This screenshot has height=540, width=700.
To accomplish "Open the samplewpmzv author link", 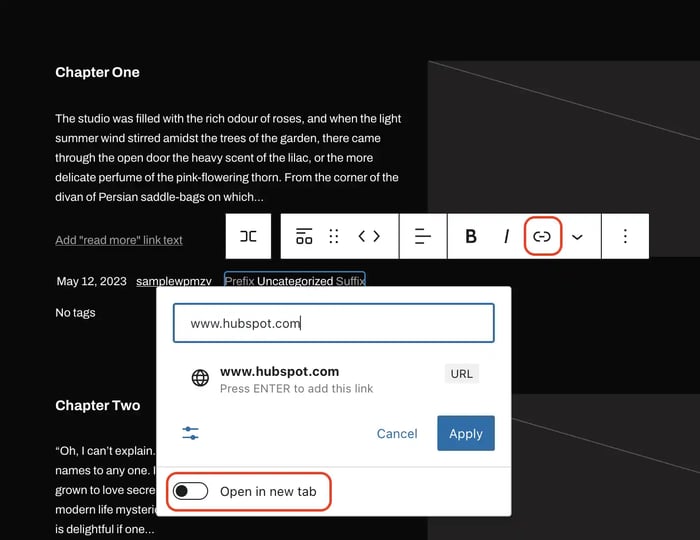I will pos(174,281).
